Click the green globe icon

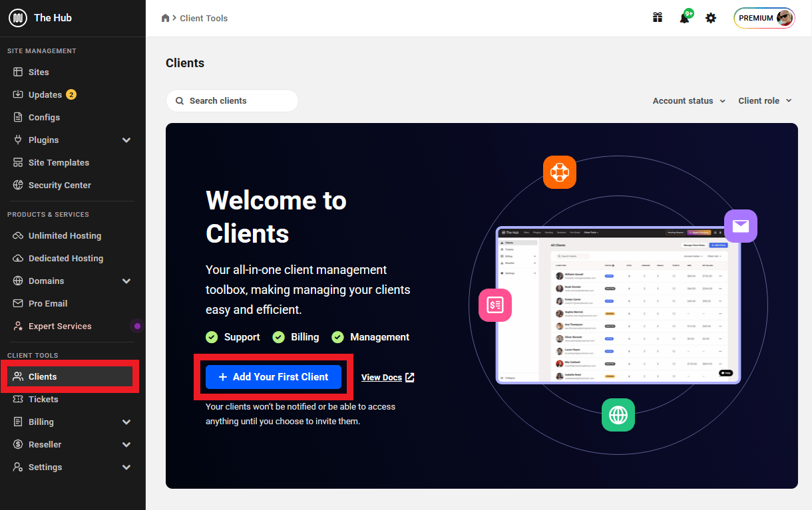(x=618, y=415)
